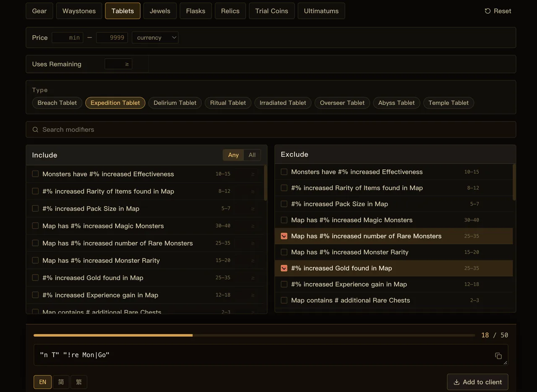This screenshot has height=392, width=537.
Task: Exclude increased Monster Rarity checkbox
Action: tap(284, 252)
